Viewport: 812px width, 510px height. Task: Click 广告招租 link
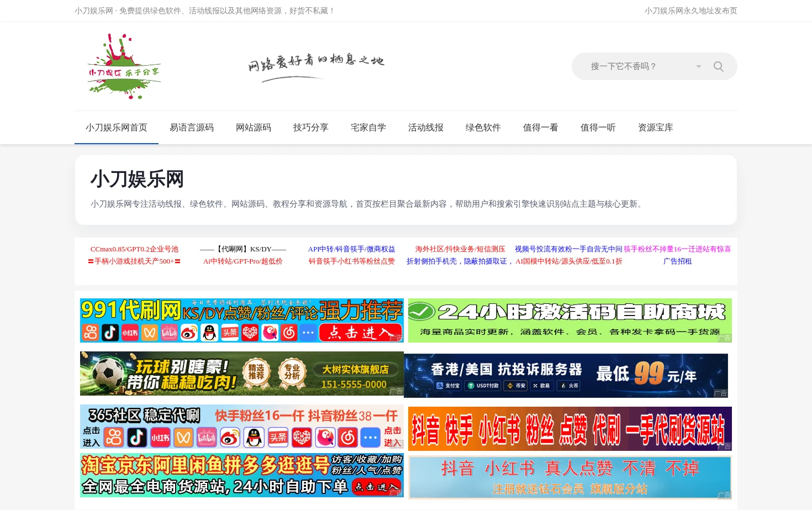677,261
